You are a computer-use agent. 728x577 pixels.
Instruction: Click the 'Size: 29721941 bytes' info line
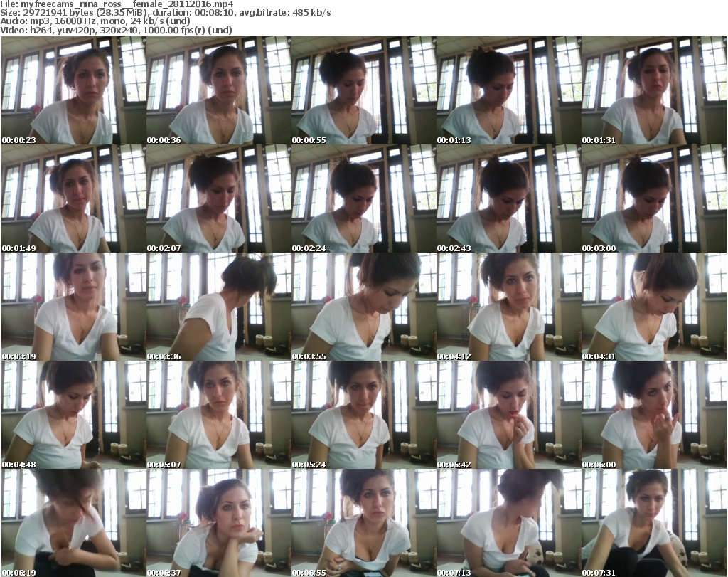166,13
